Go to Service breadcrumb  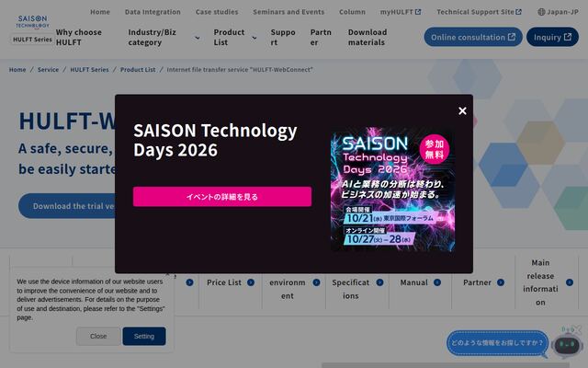[x=48, y=70]
